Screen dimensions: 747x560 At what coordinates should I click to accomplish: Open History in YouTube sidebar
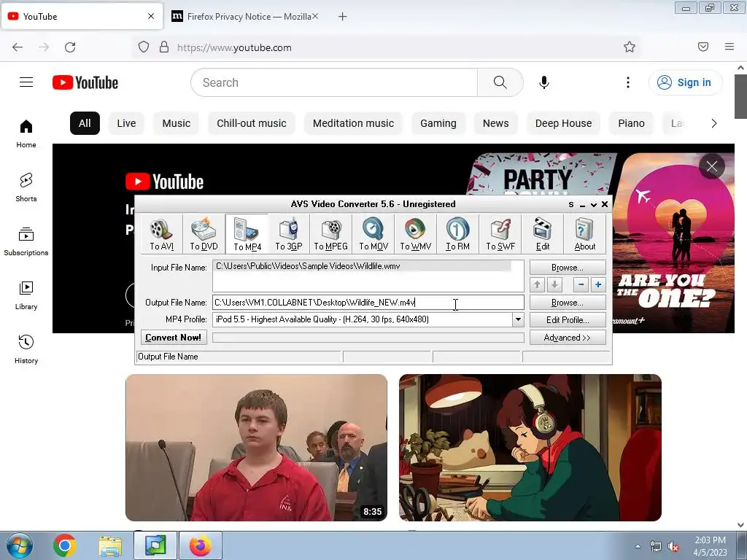tap(26, 350)
